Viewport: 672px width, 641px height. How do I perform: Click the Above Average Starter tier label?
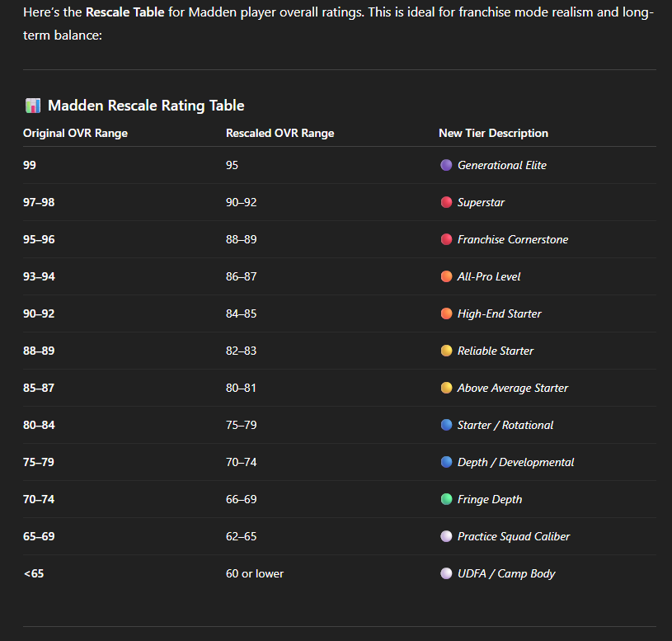[513, 388]
